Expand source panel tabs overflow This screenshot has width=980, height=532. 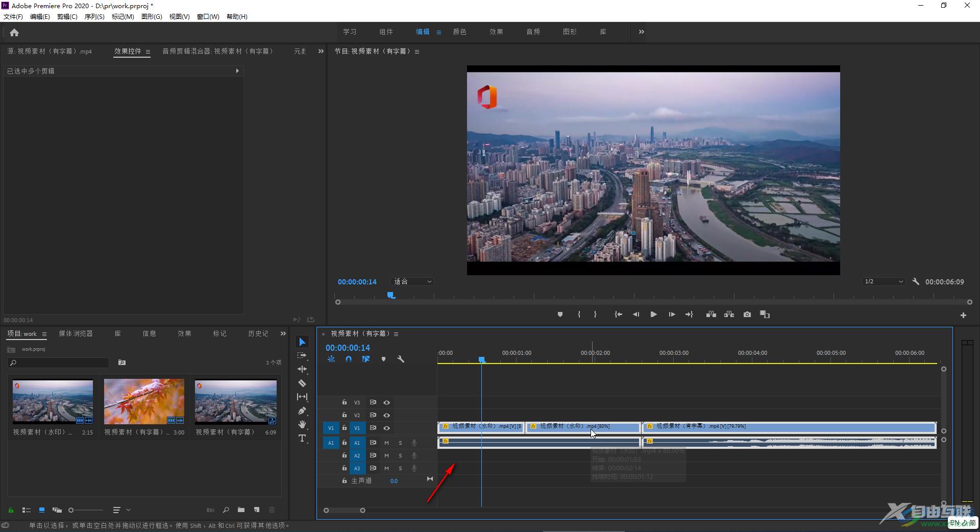point(321,51)
